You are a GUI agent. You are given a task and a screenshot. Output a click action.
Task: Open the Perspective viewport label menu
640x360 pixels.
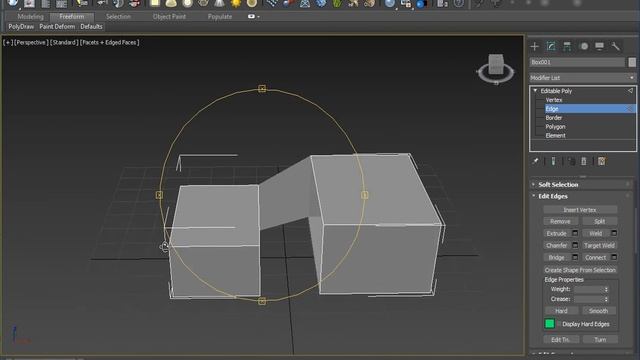tap(31, 42)
